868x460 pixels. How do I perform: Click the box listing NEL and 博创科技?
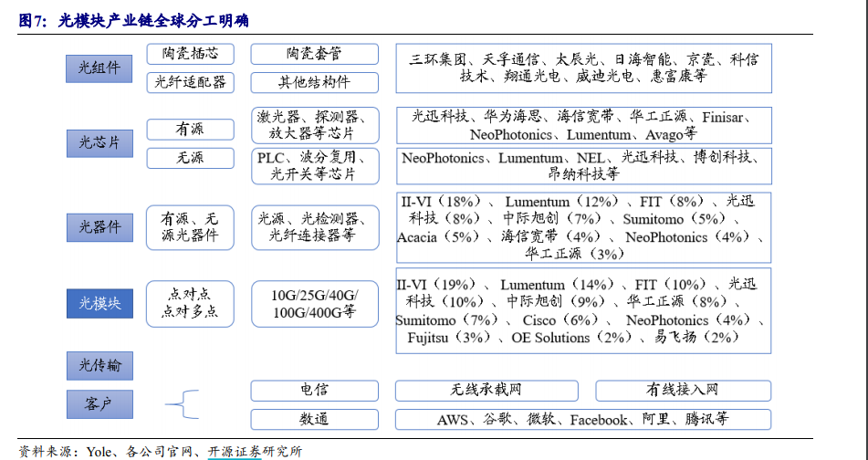584,166
